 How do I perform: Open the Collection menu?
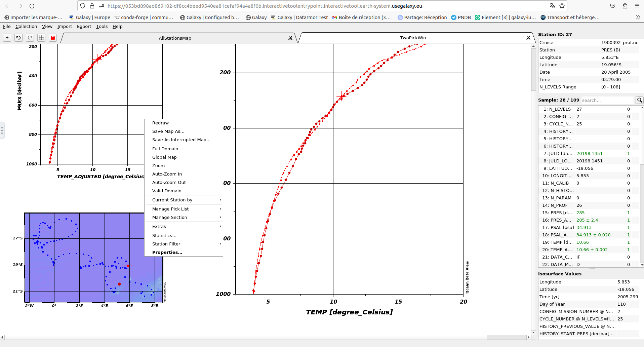(x=26, y=26)
